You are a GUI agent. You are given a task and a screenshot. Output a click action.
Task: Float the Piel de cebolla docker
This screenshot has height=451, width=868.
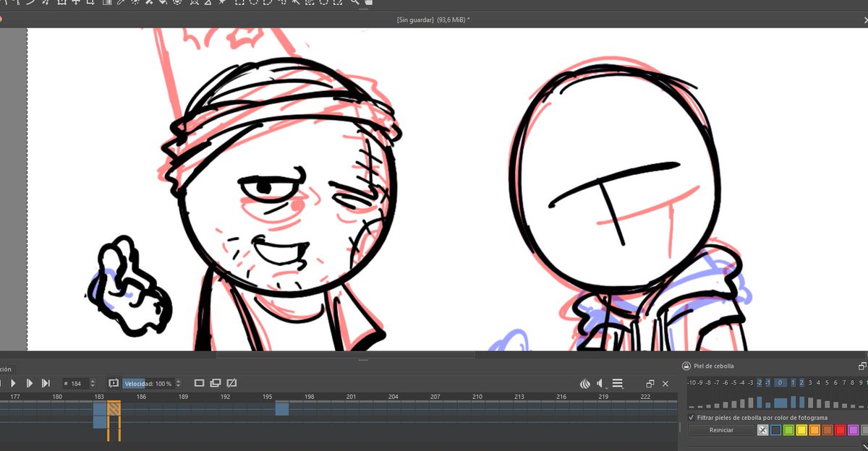point(862,366)
